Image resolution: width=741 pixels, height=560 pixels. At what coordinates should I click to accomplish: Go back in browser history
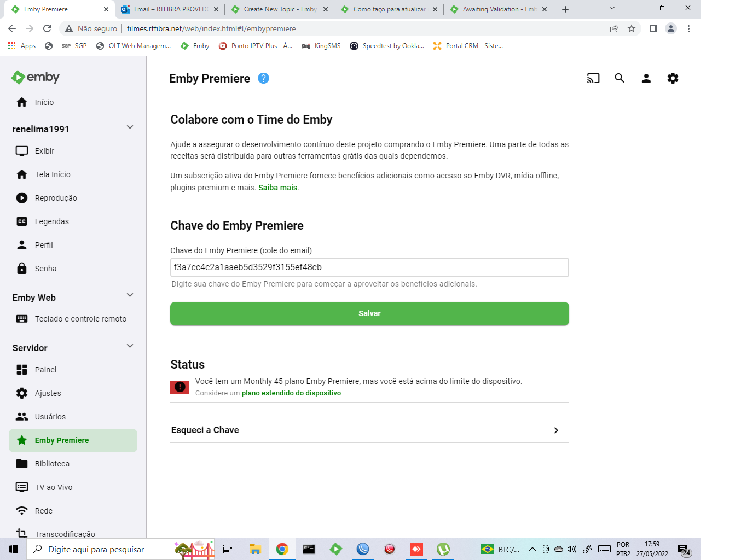(x=12, y=28)
